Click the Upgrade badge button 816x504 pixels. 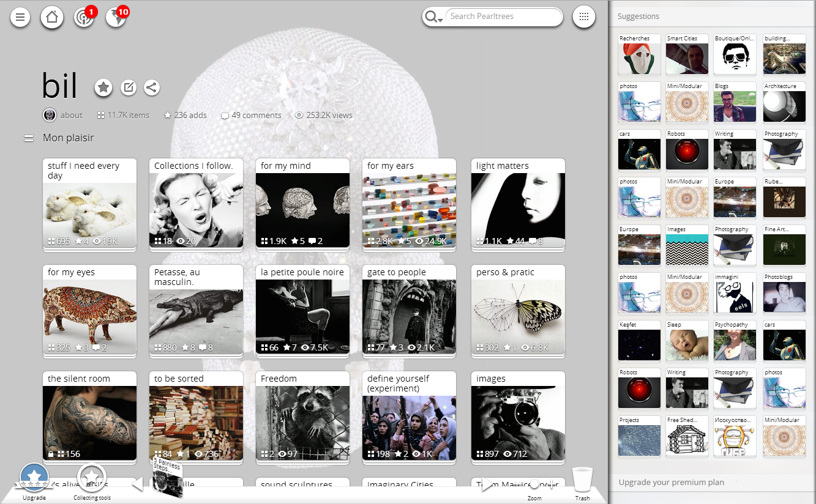tap(34, 478)
